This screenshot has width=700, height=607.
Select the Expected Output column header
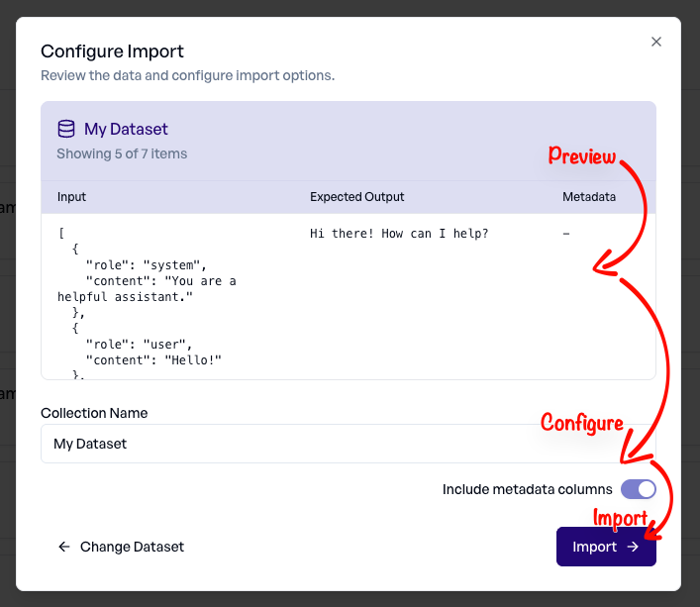356,197
